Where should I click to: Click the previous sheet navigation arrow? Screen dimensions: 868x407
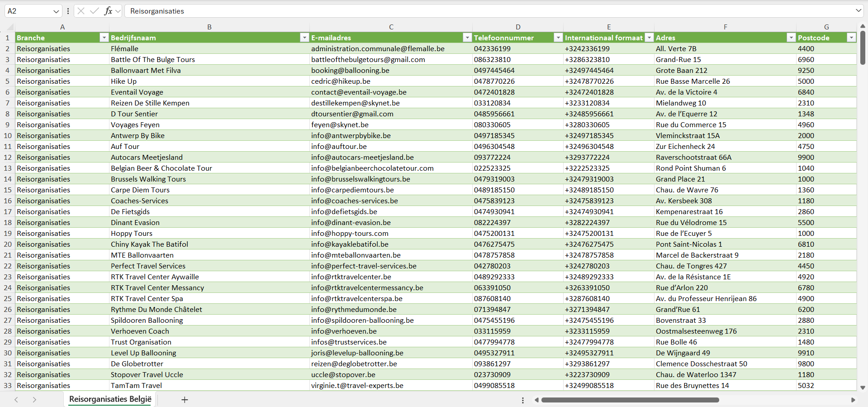coord(16,399)
